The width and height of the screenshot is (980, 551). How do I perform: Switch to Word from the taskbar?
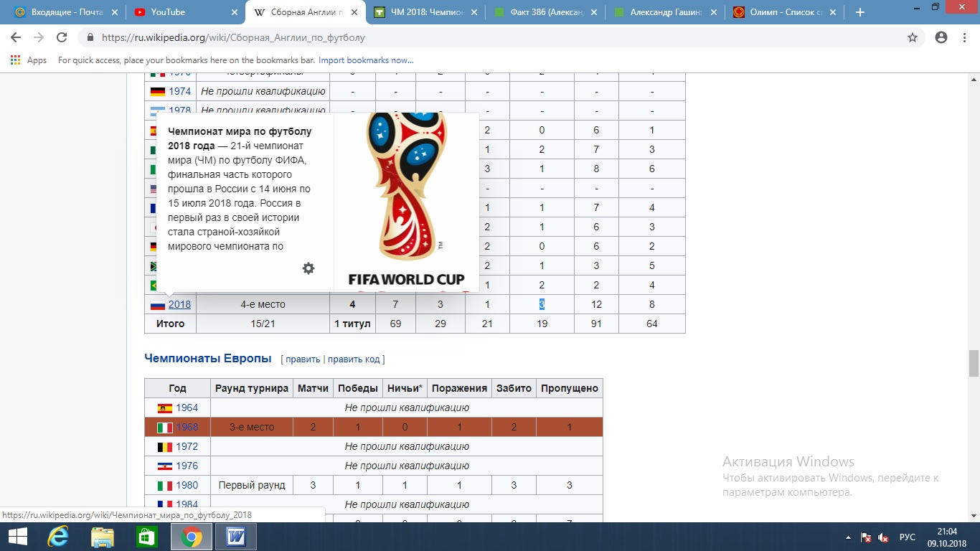[x=235, y=537]
